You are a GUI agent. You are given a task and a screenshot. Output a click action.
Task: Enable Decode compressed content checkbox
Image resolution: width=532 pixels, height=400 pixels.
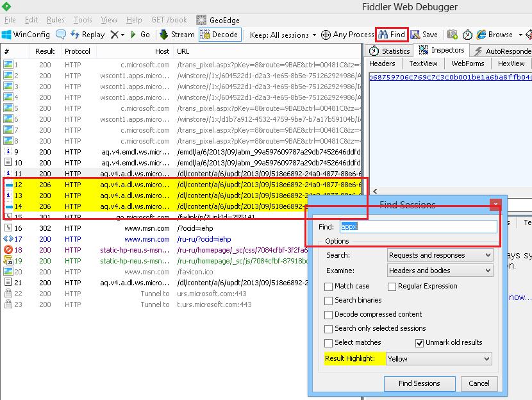coord(328,315)
